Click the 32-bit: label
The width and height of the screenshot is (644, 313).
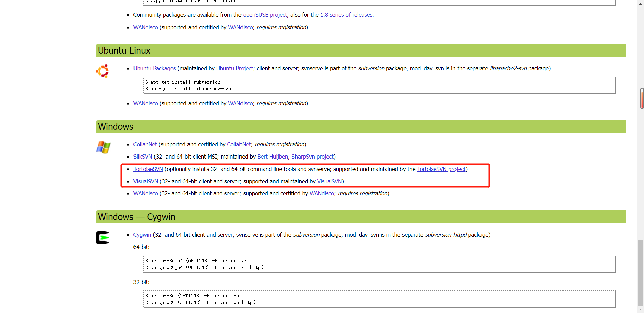click(141, 282)
